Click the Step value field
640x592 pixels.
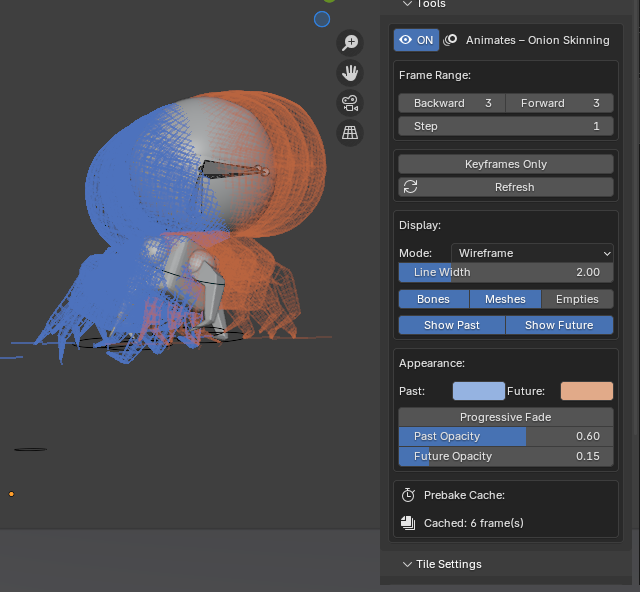505,126
